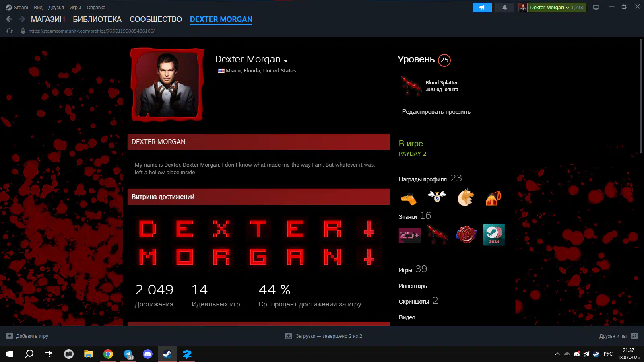The height and width of the screenshot is (362, 644).
Task: Click the РУС keyboard language indicator
Action: pyautogui.click(x=608, y=354)
